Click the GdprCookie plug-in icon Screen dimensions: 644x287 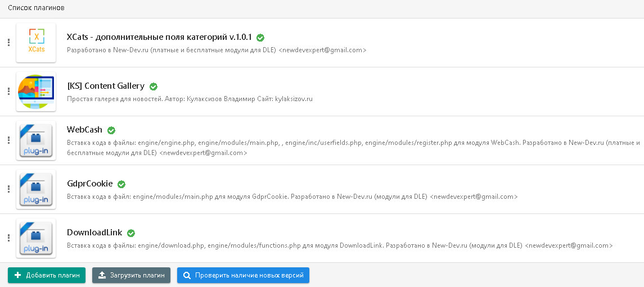pyautogui.click(x=36, y=189)
